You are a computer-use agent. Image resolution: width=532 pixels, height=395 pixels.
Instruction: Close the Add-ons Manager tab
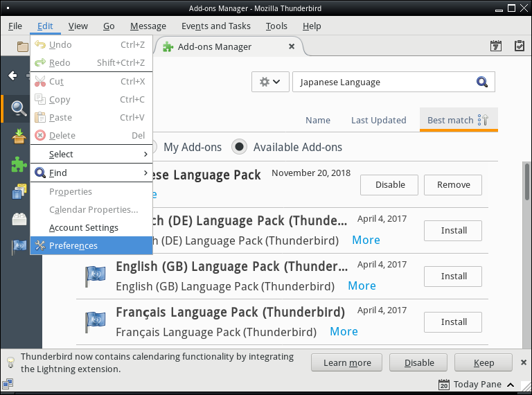pyautogui.click(x=292, y=46)
